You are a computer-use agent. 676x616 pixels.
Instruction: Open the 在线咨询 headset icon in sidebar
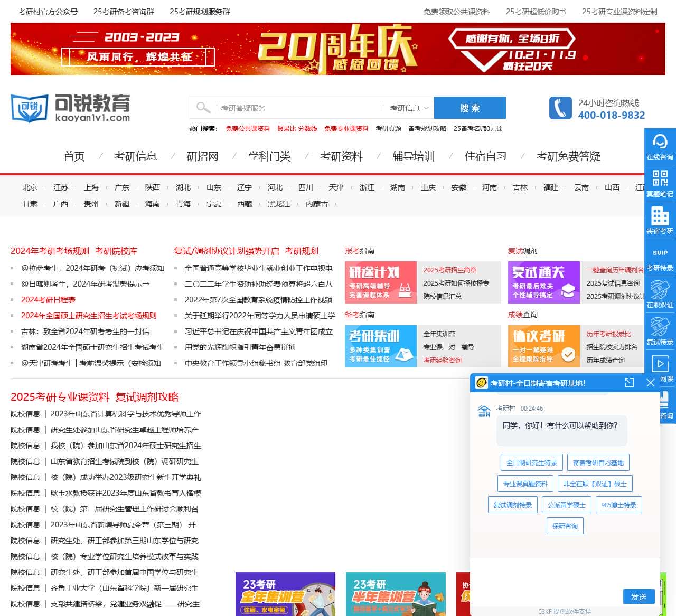coord(660,144)
